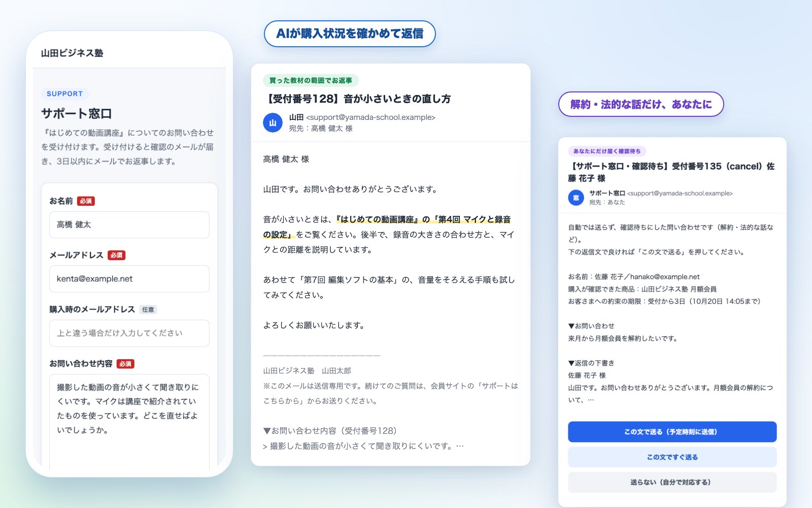Click the email subject 【受付番号128】音が小さいときの直し方
Image resolution: width=812 pixels, height=508 pixels.
[357, 99]
